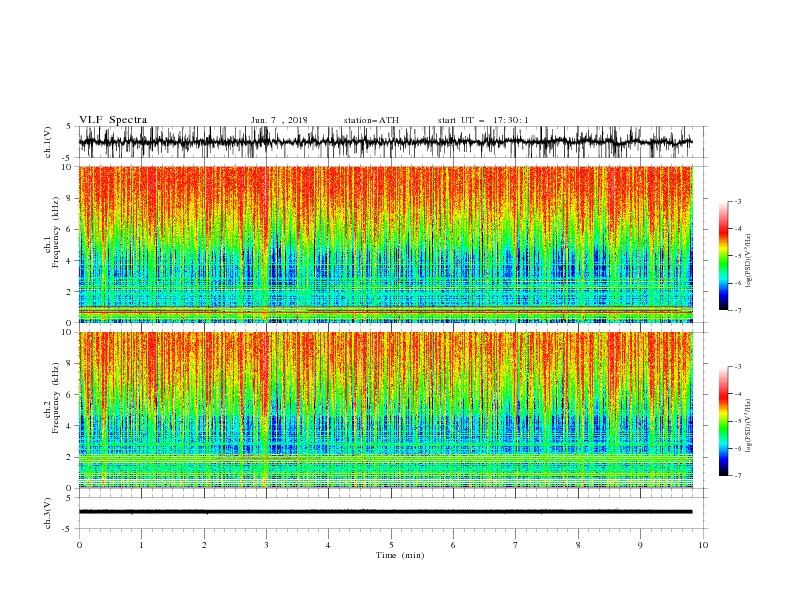Click the ch.3 voltage waveform trace
The height and width of the screenshot is (612, 792).
(385, 512)
